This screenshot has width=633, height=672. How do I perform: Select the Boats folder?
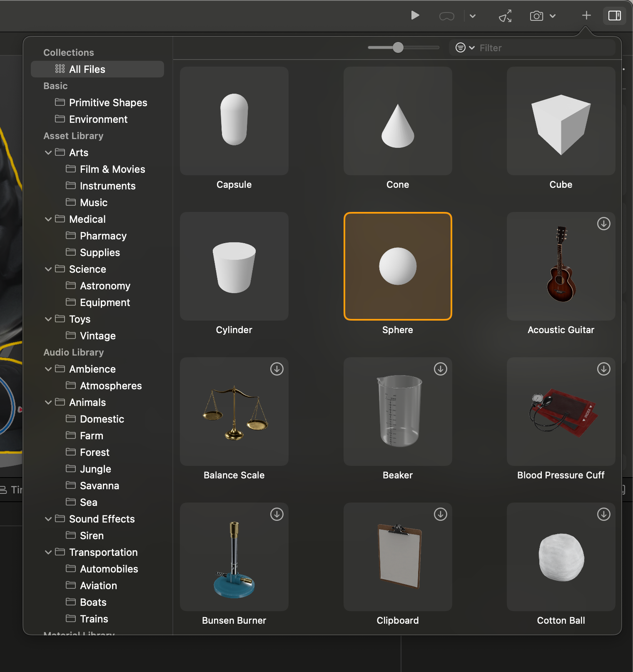tap(86, 602)
